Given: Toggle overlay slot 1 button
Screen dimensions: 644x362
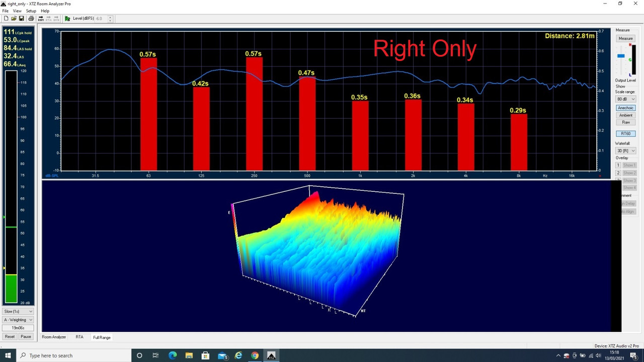Looking at the screenshot, I should pyautogui.click(x=618, y=165).
